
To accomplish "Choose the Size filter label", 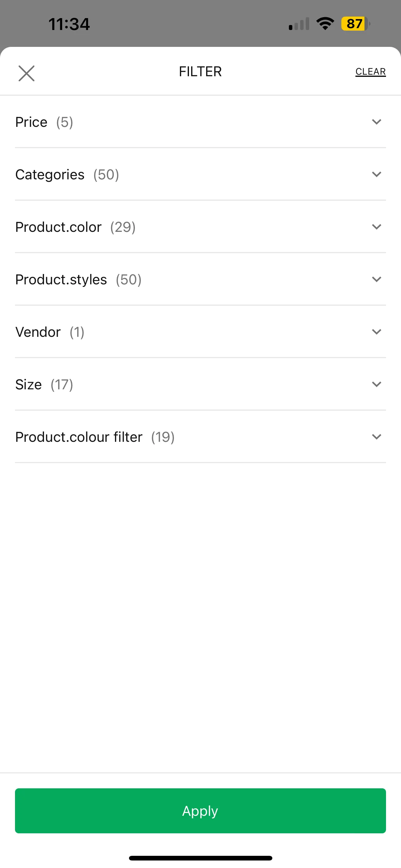I will pyautogui.click(x=28, y=385).
